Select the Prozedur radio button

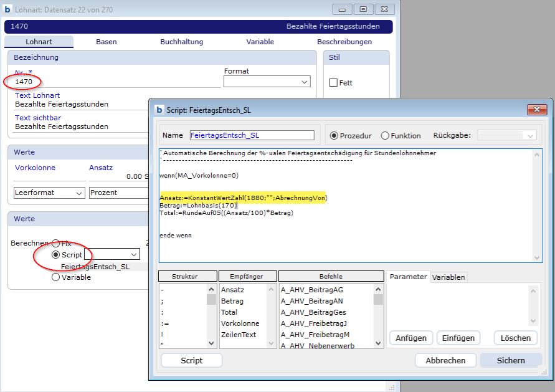pyautogui.click(x=334, y=136)
